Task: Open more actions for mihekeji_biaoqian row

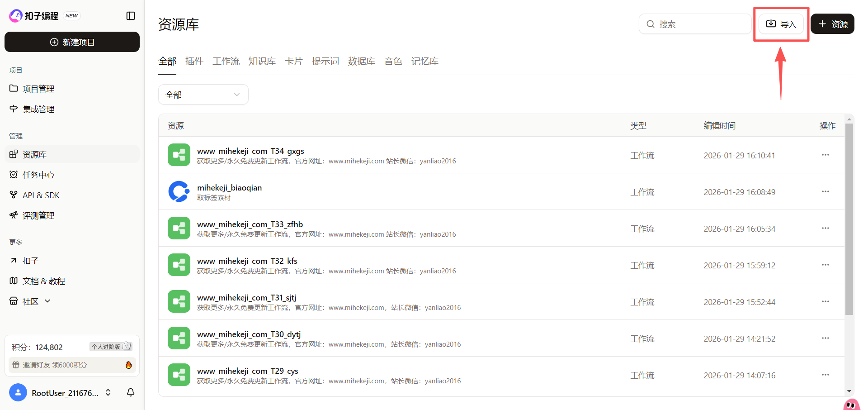Action: click(825, 191)
